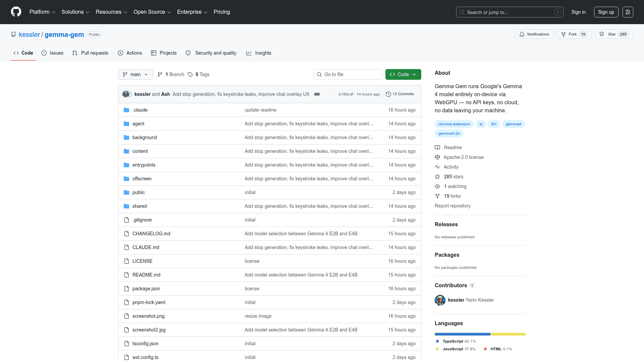The image size is (644, 362).
Task: Switch to the Issues tab
Action: click(52, 53)
